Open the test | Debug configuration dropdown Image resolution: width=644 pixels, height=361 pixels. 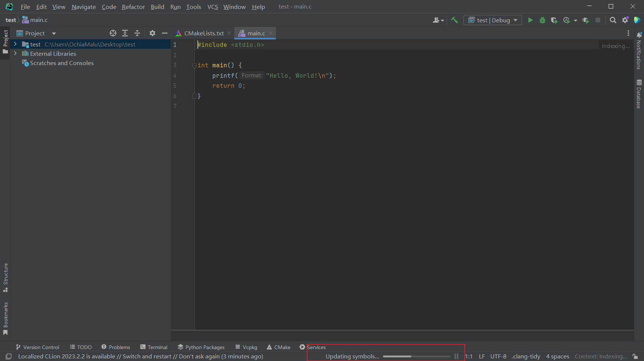(493, 20)
